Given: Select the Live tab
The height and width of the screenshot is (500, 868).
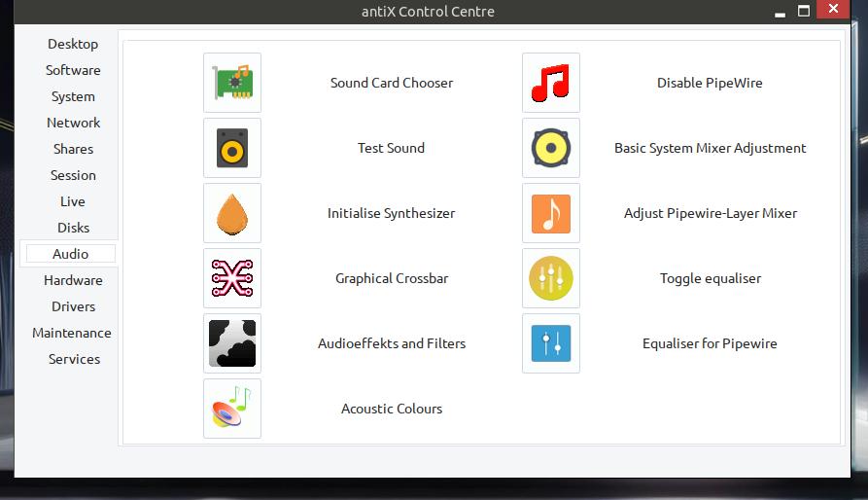Looking at the screenshot, I should coord(73,201).
